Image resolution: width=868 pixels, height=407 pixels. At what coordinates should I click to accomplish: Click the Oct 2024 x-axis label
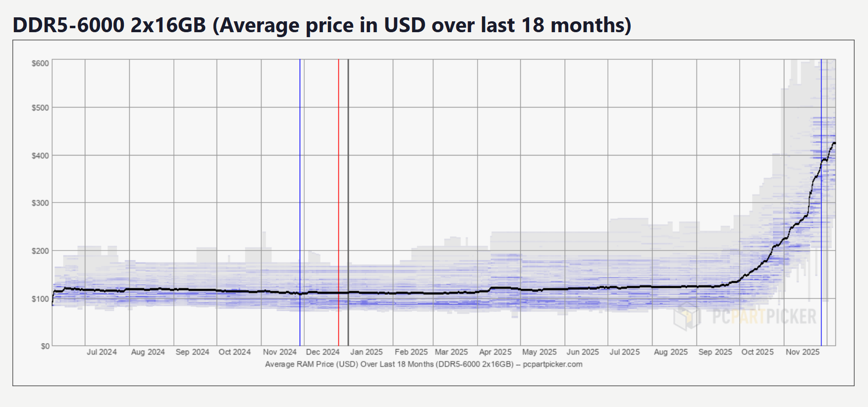(x=234, y=352)
